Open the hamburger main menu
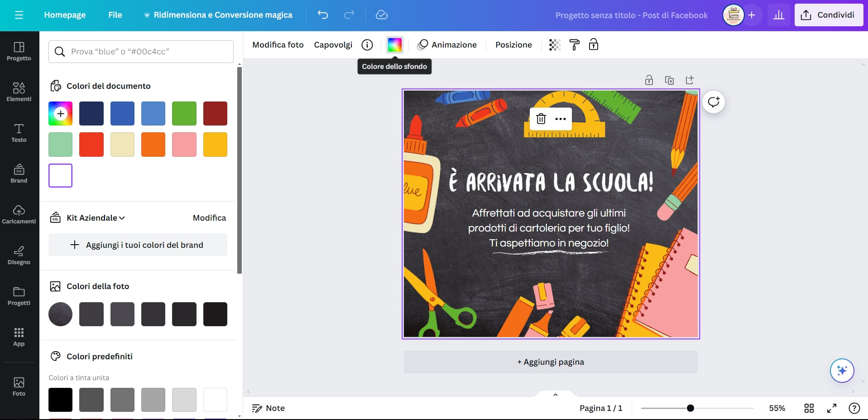This screenshot has width=868, height=420. tap(19, 15)
